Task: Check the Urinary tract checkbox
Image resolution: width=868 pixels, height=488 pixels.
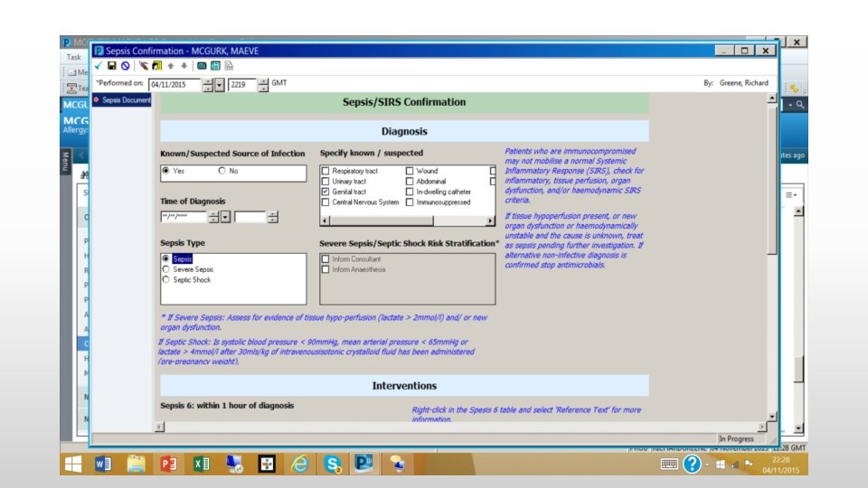Action: (325, 182)
